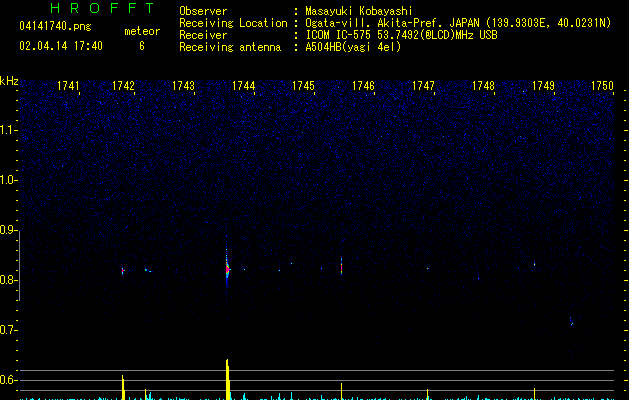
Task: Click the HROFFT title text
Action: 102,8
